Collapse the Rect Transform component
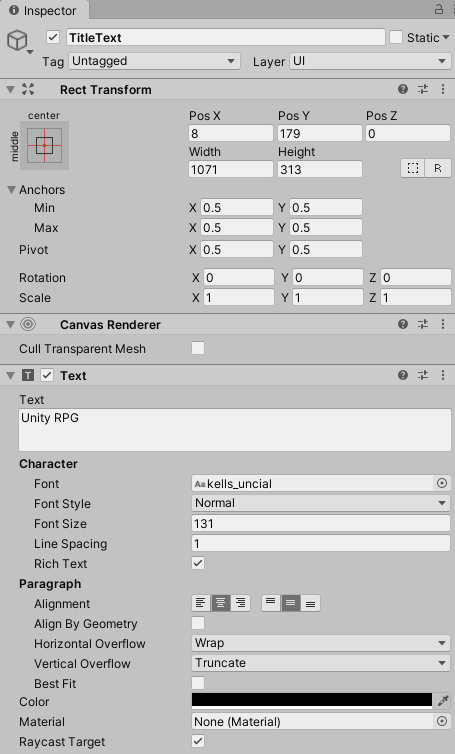Image resolution: width=455 pixels, height=754 pixels. point(10,89)
